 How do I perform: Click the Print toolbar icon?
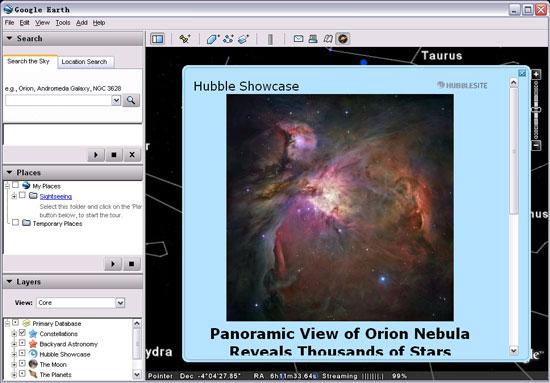tap(313, 39)
